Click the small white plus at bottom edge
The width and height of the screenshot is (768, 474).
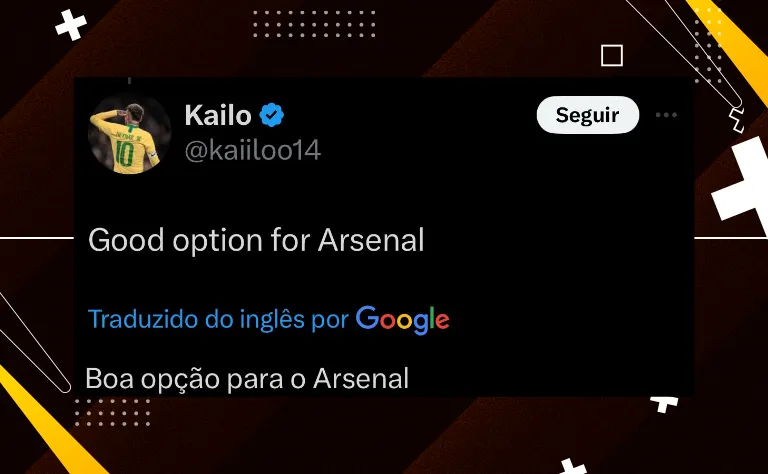click(572, 467)
